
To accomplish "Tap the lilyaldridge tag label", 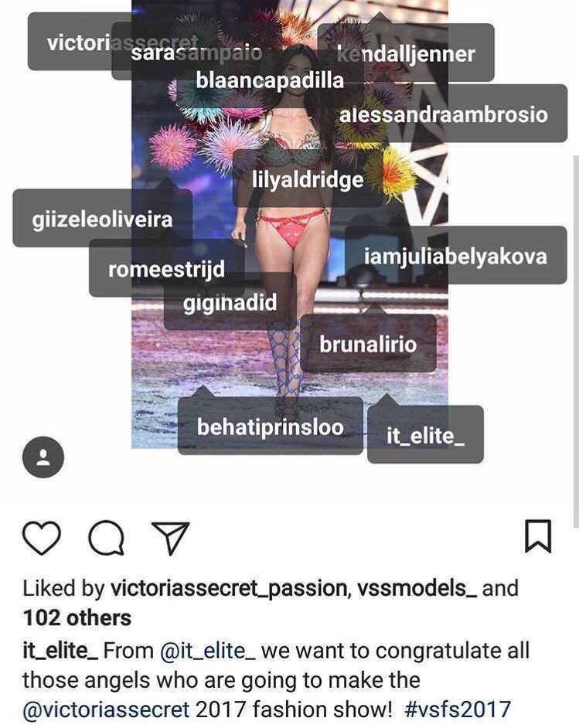I will coord(308,179).
